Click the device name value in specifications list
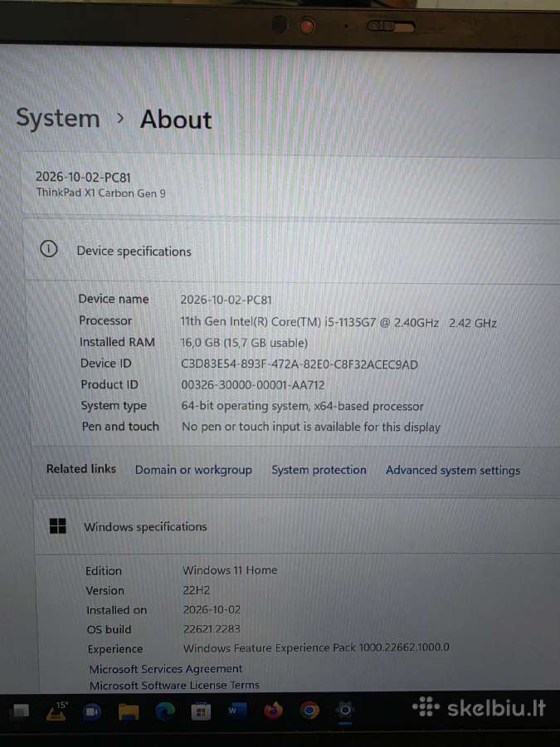560x747 pixels. 226,300
